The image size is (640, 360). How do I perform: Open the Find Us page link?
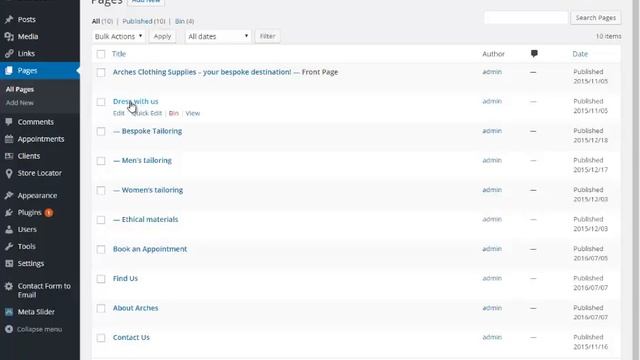(x=125, y=278)
